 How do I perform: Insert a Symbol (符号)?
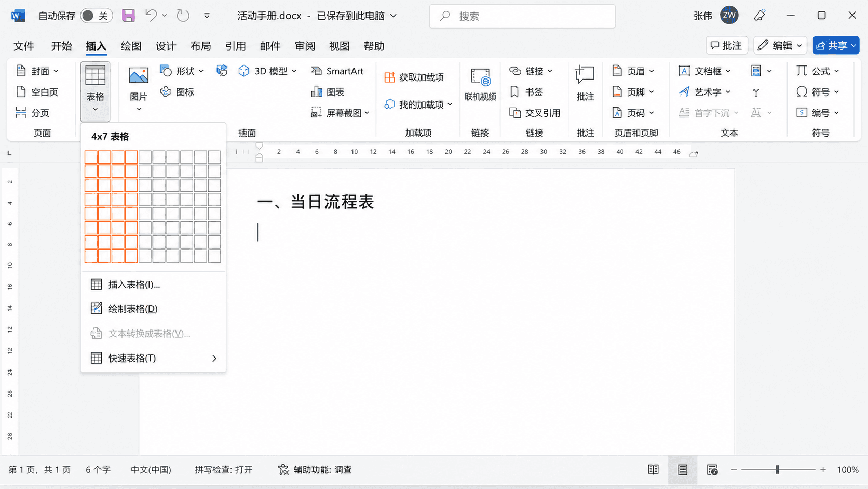(x=818, y=92)
